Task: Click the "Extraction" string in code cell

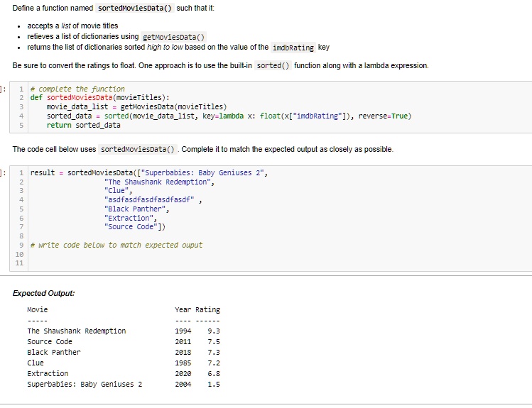Action: pos(130,219)
